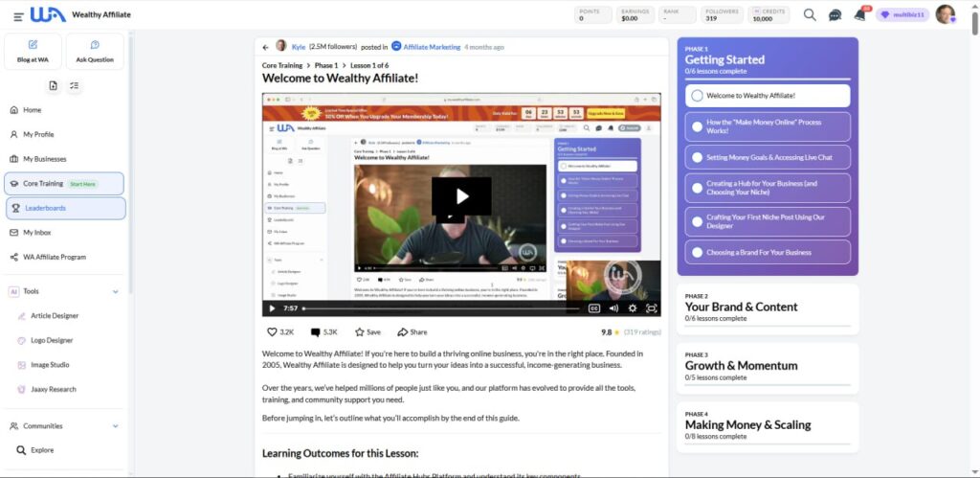Open Core Training in sidebar
Viewport: 980px width, 478px height.
coord(64,183)
